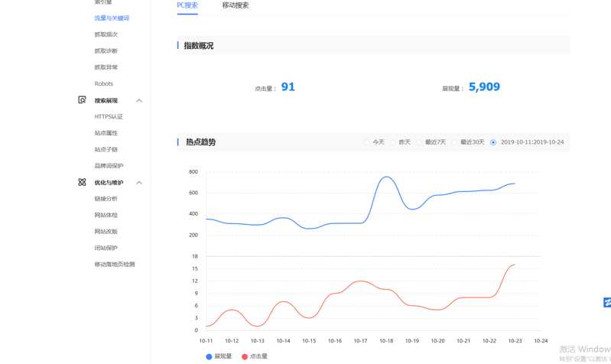Open HTTPS认证 in the sidebar
This screenshot has height=364, width=611.
[x=109, y=116]
